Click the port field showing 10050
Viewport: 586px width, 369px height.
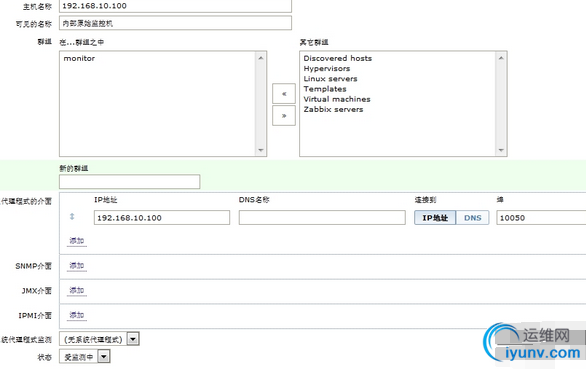541,218
